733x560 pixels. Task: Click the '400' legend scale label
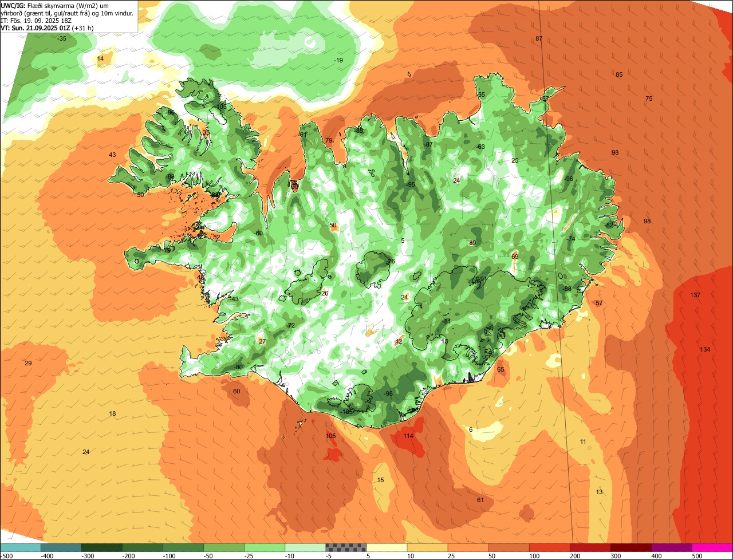[x=656, y=556]
